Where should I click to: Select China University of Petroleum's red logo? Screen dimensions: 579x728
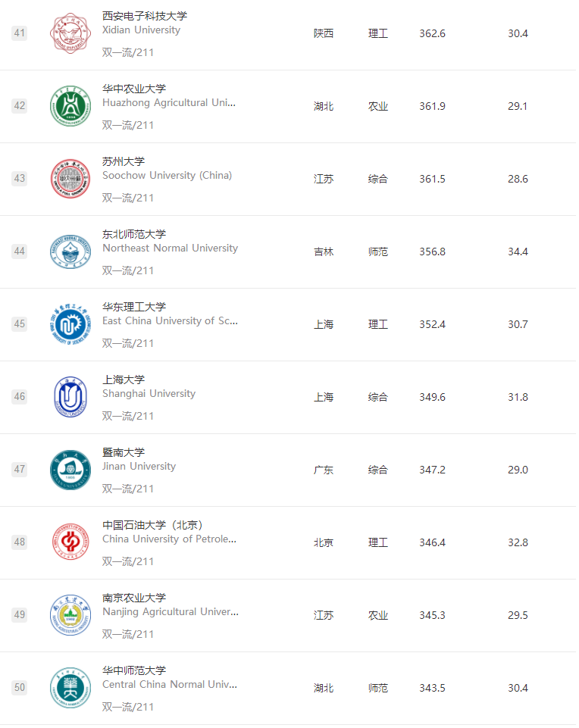(70, 542)
